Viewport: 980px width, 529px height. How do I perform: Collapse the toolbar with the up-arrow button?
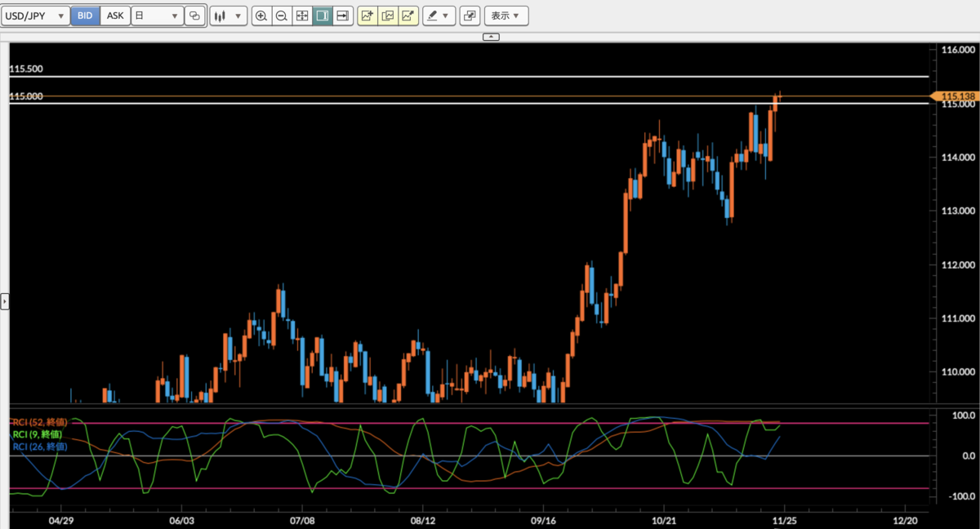(491, 36)
